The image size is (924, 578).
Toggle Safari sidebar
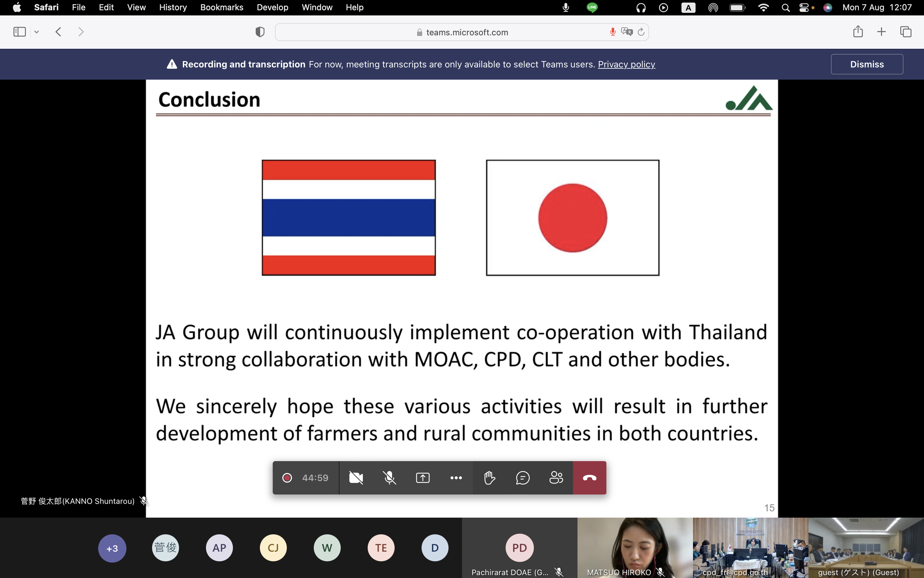(x=20, y=32)
